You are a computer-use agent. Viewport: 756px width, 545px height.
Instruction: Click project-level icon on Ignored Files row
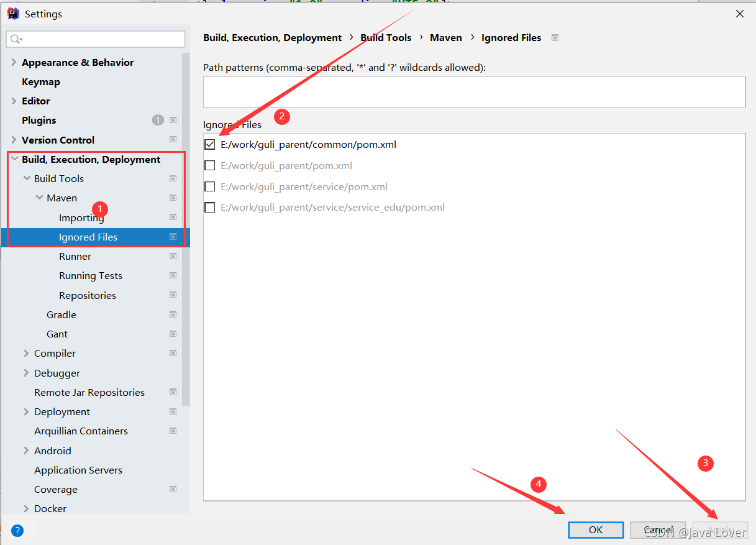173,237
